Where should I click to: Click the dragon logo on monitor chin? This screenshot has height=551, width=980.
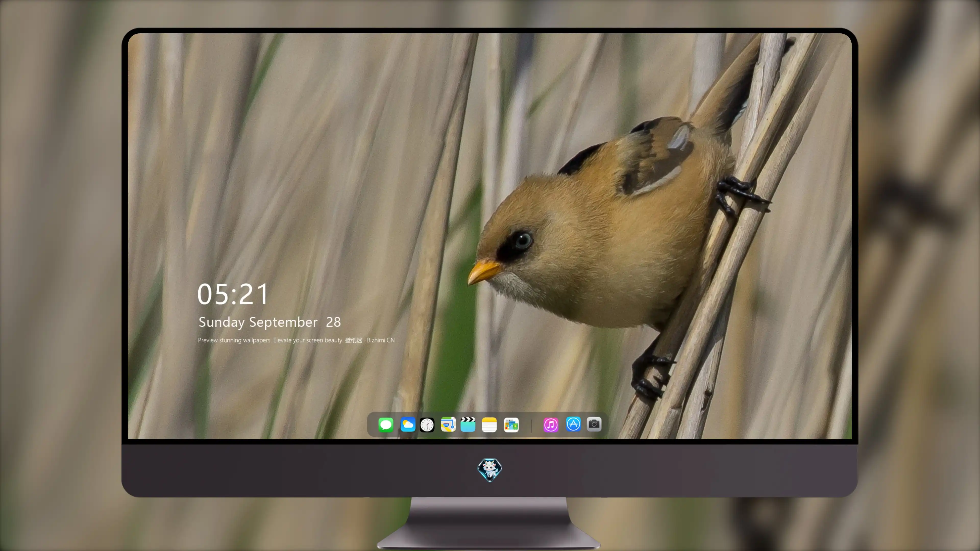490,470
